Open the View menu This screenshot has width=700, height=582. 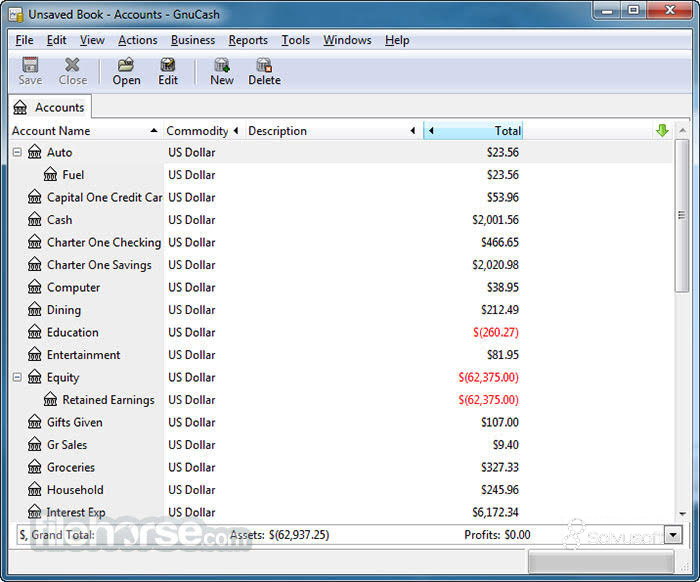92,40
